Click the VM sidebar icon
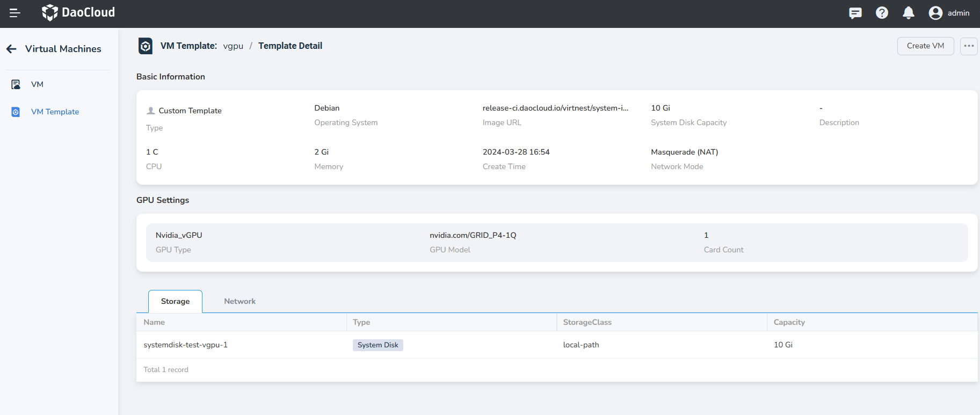The image size is (980, 415). (16, 84)
